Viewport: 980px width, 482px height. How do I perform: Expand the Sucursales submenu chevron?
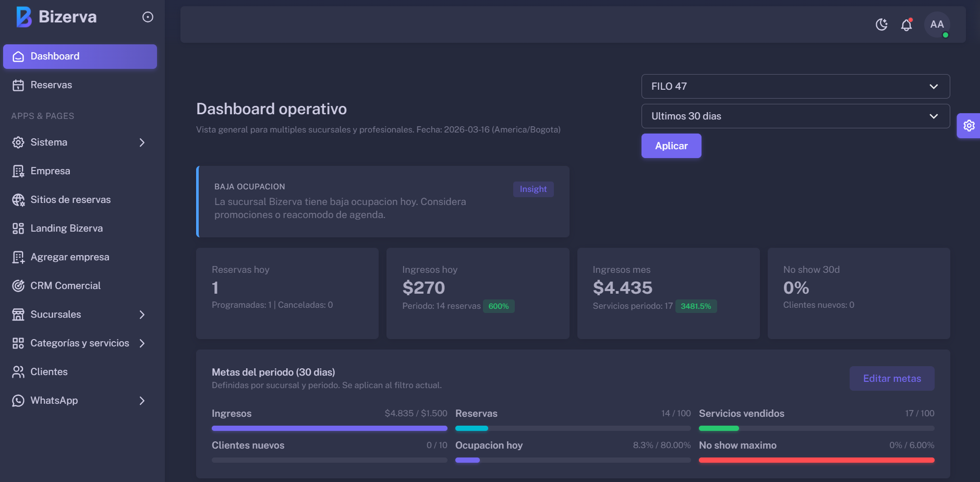point(142,315)
